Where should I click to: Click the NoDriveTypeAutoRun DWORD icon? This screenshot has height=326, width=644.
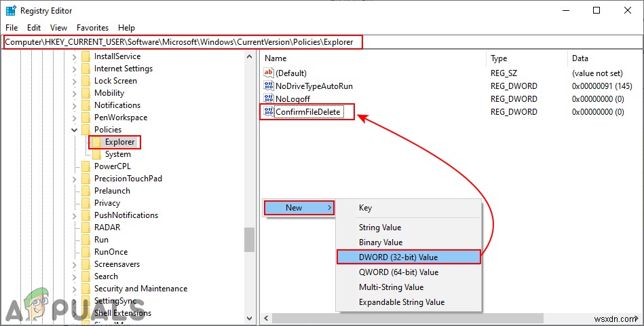269,86
